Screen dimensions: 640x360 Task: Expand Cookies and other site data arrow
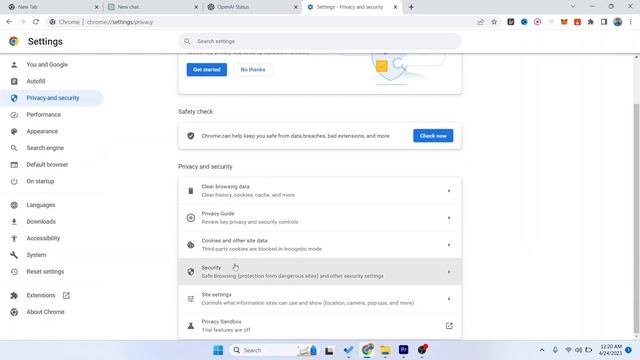pos(449,244)
